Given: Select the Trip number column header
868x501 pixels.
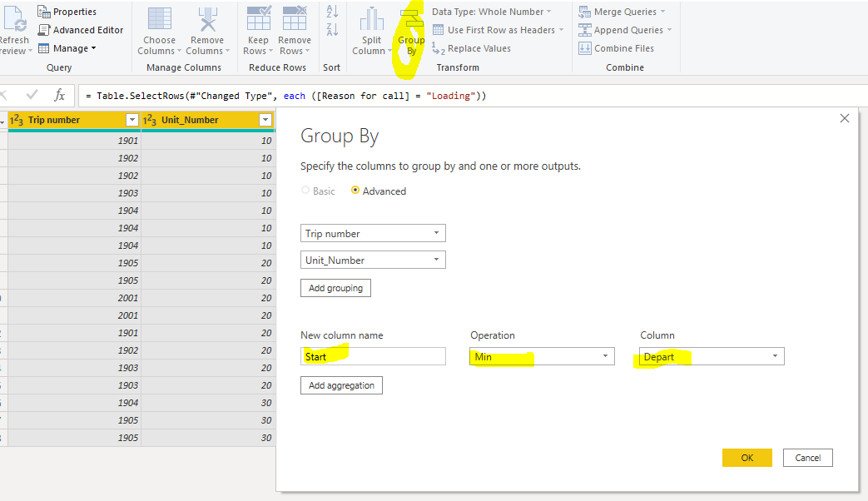Looking at the screenshot, I should 74,120.
